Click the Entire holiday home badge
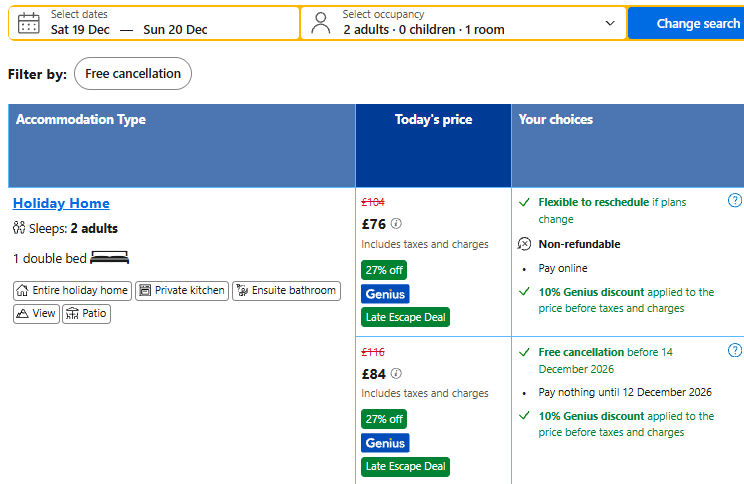The width and height of the screenshot is (744, 484). point(72,290)
